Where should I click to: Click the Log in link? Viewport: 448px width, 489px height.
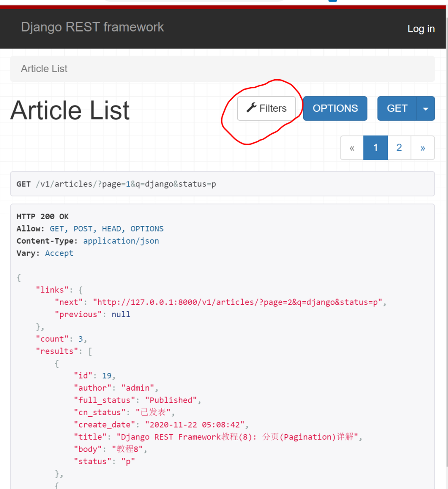tap(421, 29)
